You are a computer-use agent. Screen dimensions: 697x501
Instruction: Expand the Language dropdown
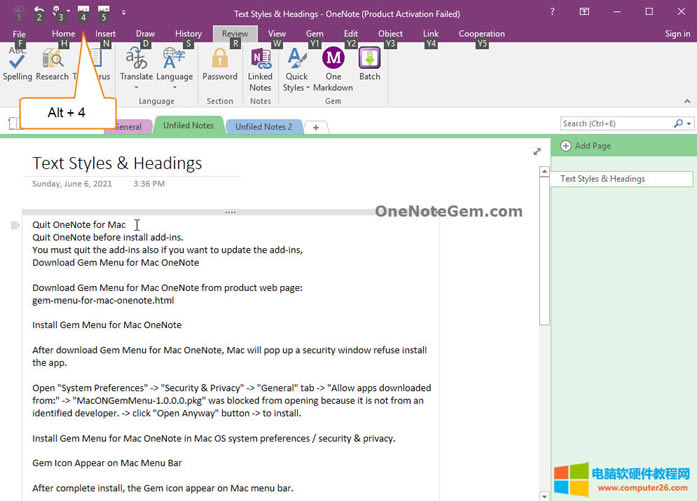point(174,87)
